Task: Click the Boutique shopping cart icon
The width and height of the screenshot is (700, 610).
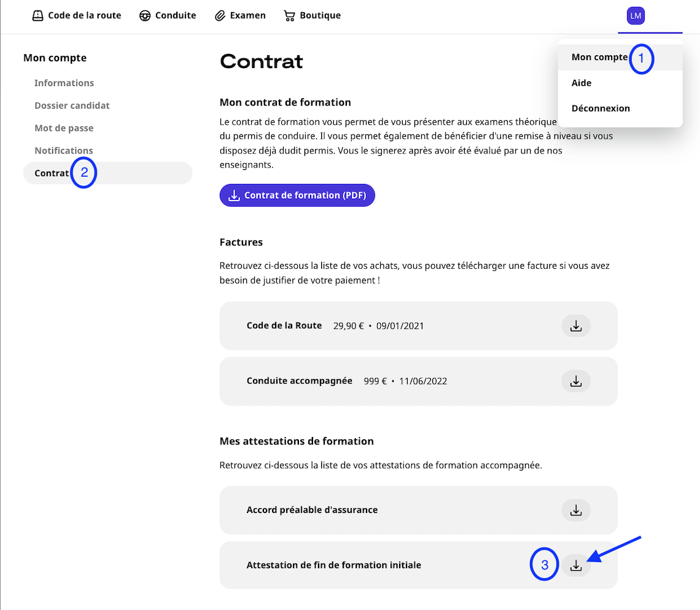Action: 289,16
